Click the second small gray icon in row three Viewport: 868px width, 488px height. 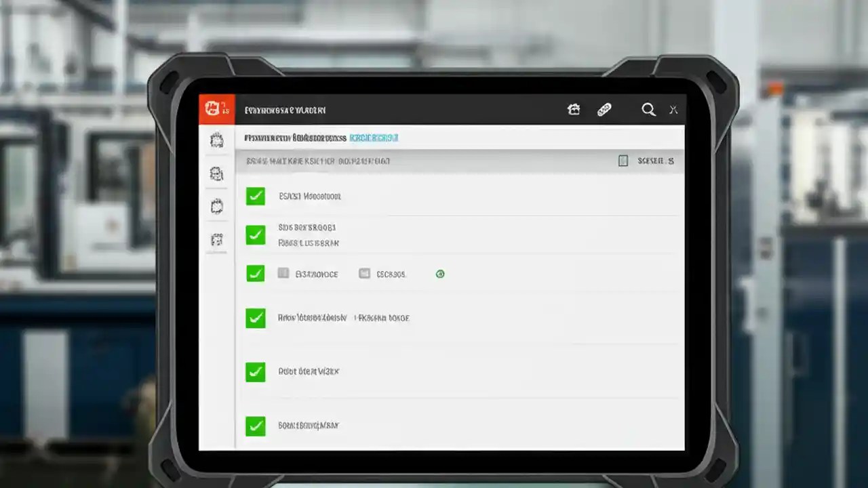[363, 274]
